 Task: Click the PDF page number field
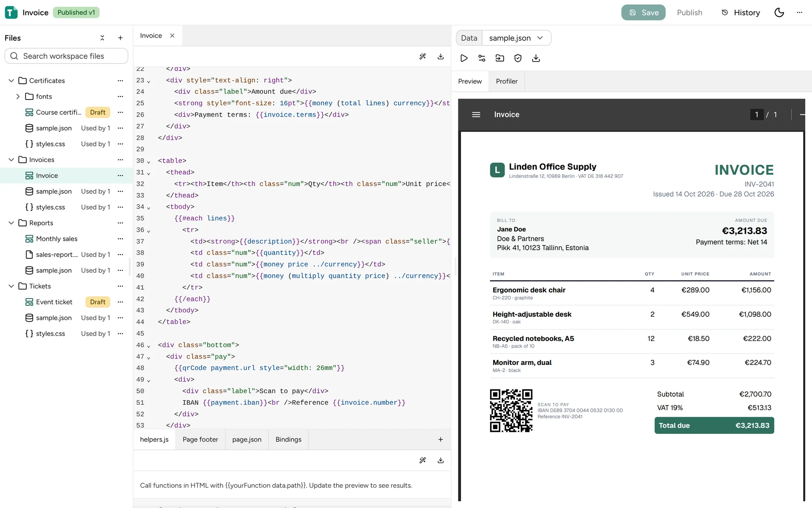point(757,115)
